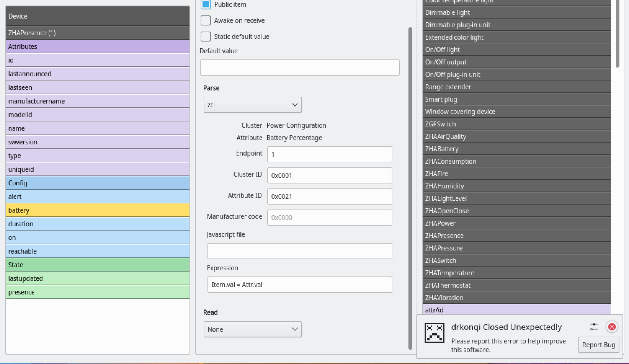
Task: Click into the Endpoint field
Action: click(329, 154)
